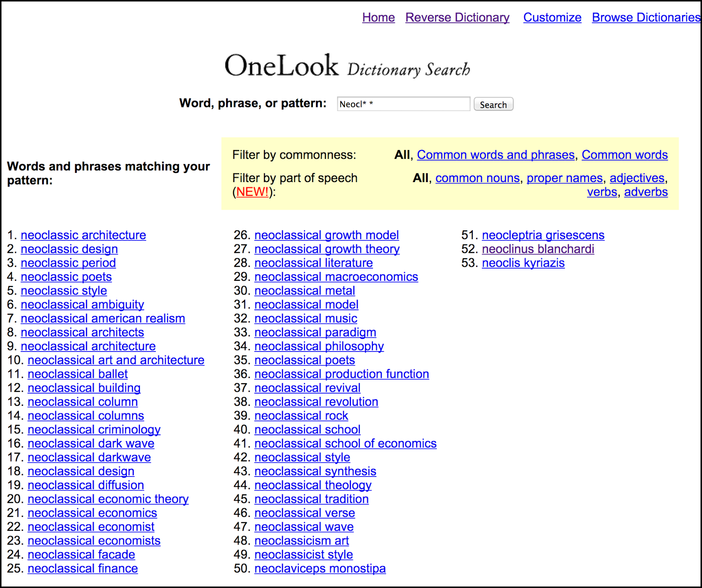The image size is (702, 588).
Task: Open the Home link
Action: [378, 18]
